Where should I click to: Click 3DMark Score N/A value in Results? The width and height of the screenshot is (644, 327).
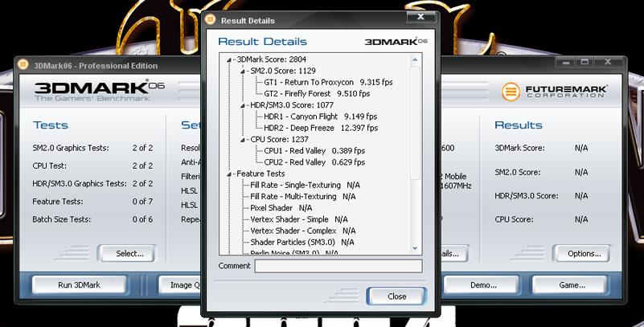tap(581, 148)
